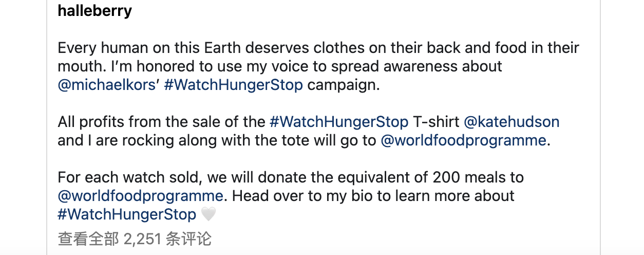View all 2,251 comments
The image size is (644, 255).
[x=135, y=239]
